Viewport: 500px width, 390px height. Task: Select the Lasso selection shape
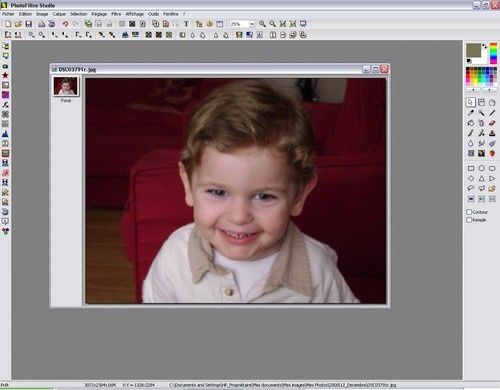click(x=471, y=189)
